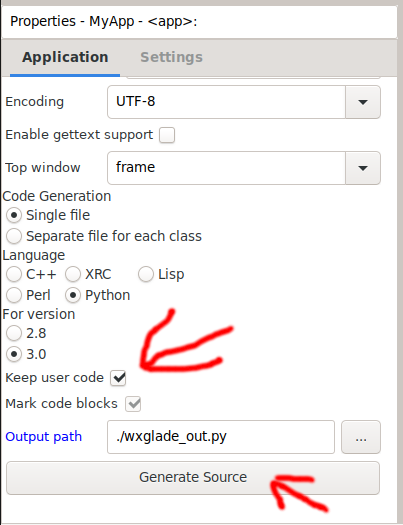403x525 pixels.
Task: Choose version 2.8 radio button
Action: (14, 333)
